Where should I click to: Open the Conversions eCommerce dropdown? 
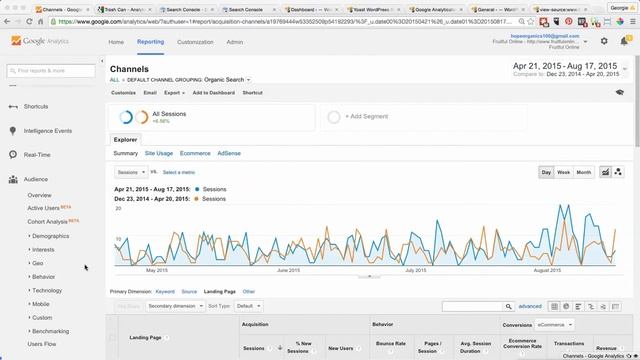[555, 325]
